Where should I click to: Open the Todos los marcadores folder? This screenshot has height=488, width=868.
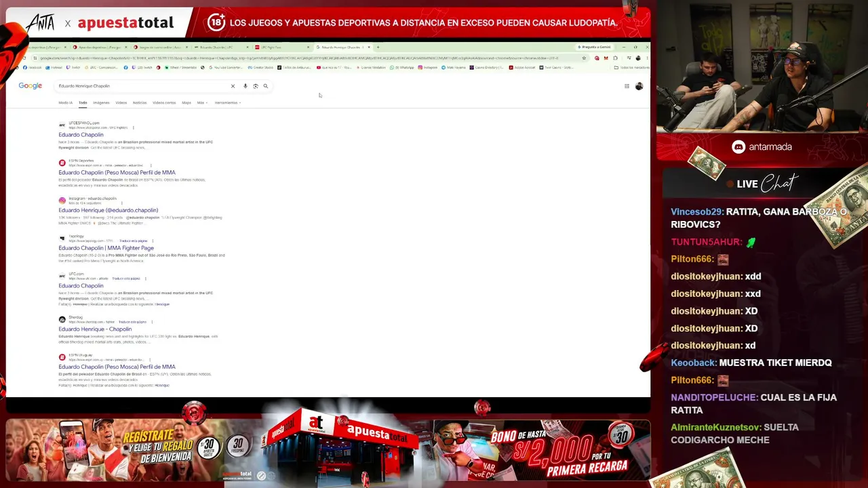(631, 67)
